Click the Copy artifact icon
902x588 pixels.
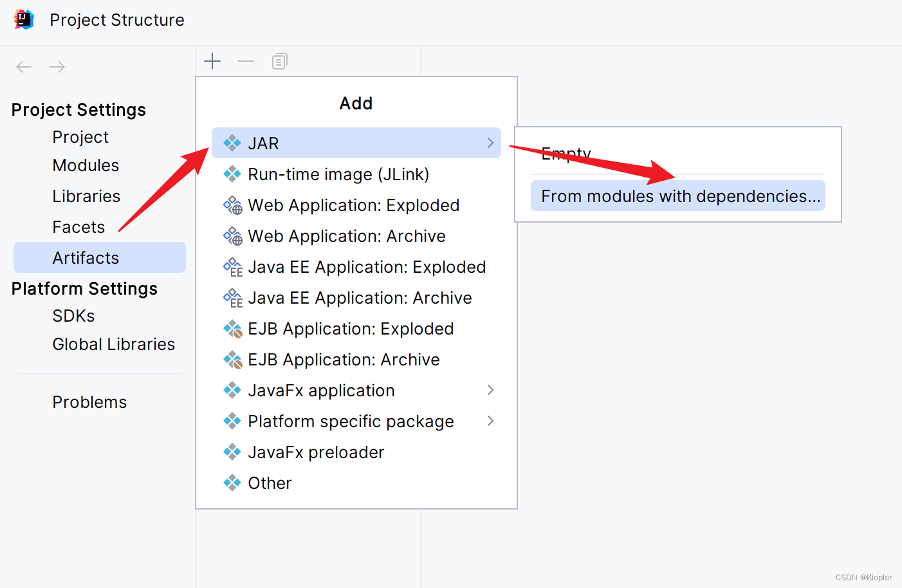click(279, 62)
